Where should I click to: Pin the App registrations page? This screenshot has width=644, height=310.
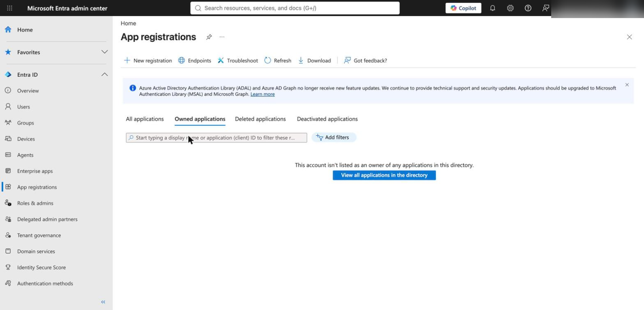[209, 37]
